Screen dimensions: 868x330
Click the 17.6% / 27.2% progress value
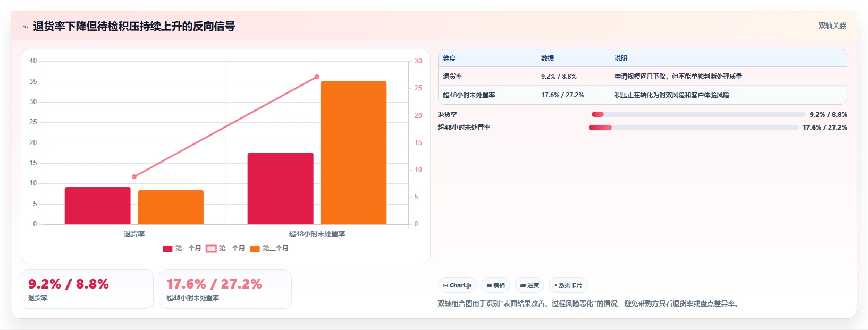(824, 128)
